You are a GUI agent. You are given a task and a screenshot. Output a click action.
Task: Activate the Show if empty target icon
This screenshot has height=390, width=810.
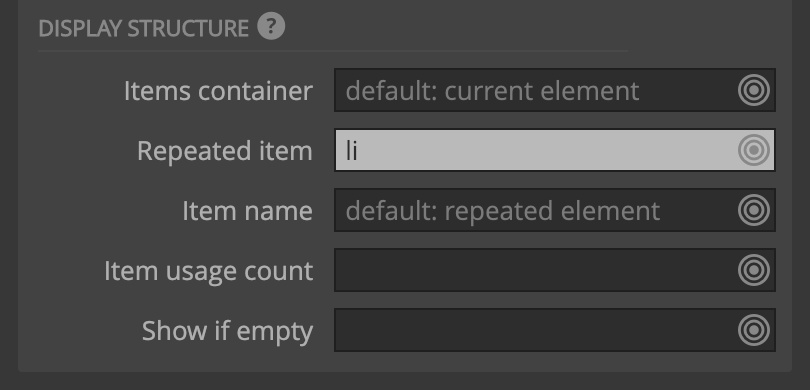point(754,330)
